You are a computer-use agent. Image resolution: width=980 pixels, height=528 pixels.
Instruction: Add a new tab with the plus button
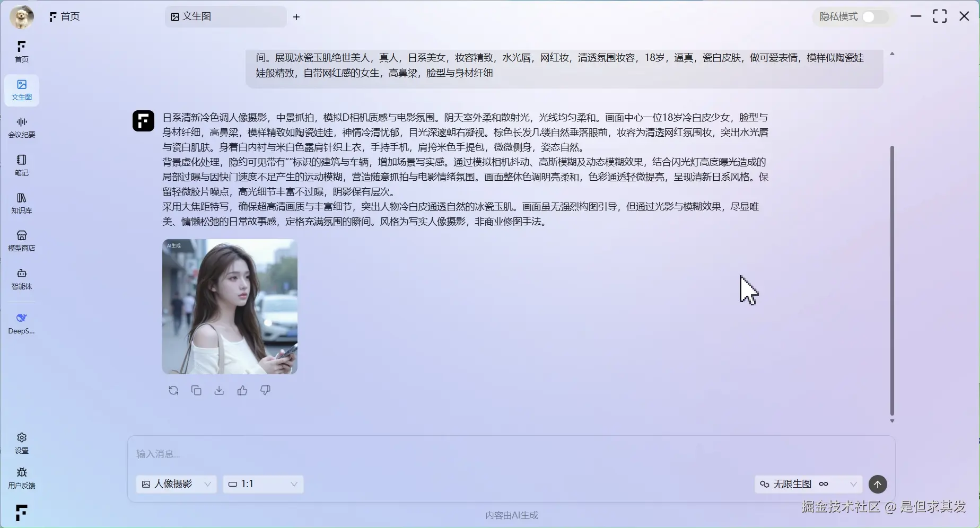click(x=296, y=17)
